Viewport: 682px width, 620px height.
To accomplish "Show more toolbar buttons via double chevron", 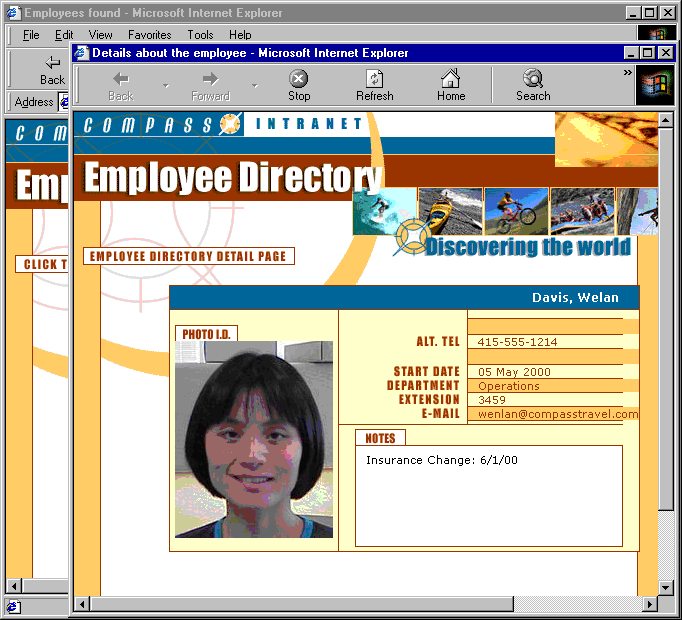I will click(x=628, y=72).
